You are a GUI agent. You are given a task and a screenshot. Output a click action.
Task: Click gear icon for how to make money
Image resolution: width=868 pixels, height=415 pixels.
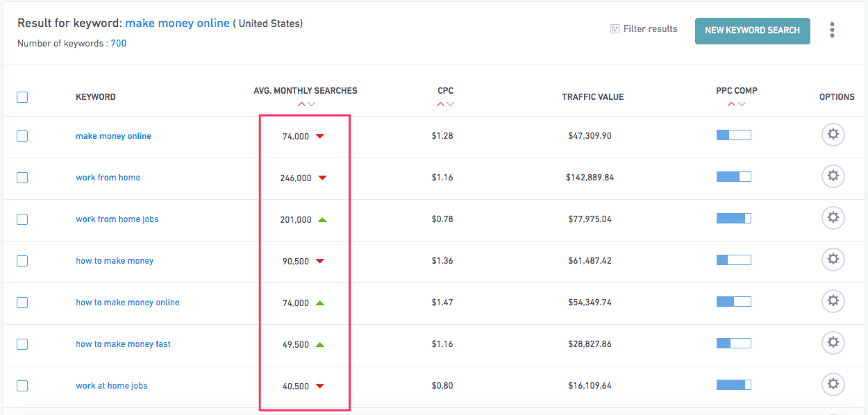pos(833,260)
